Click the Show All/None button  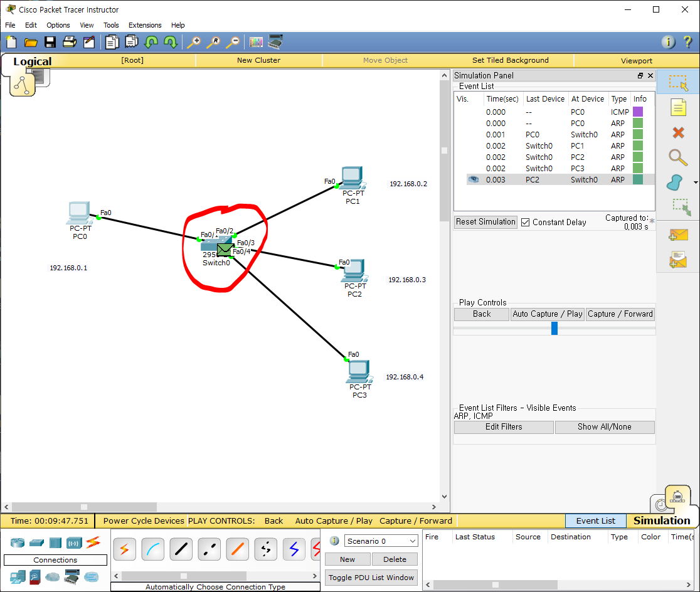tap(605, 427)
